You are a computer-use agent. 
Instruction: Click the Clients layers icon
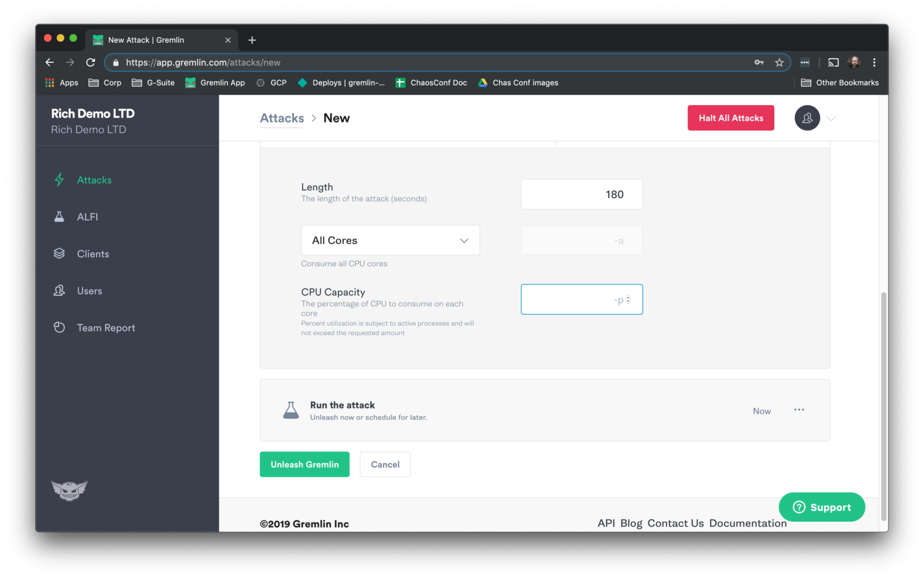59,254
